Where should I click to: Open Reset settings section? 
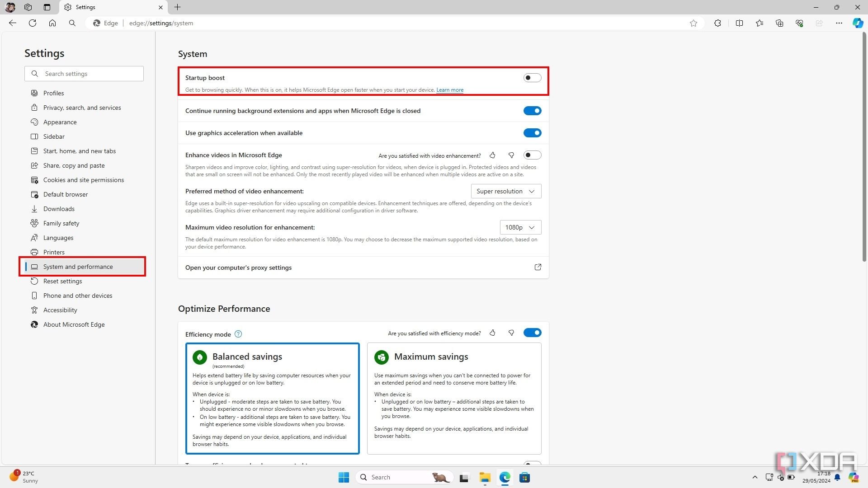pos(84,281)
